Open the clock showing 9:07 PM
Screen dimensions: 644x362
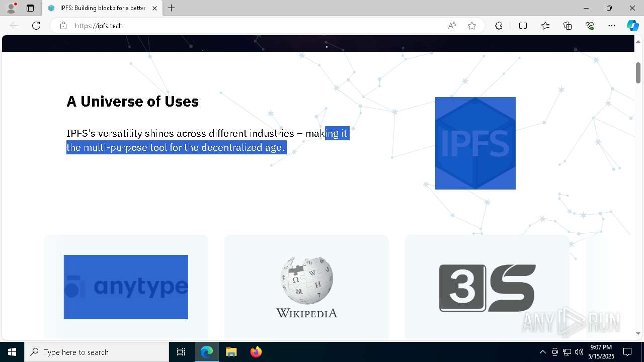coord(601,352)
